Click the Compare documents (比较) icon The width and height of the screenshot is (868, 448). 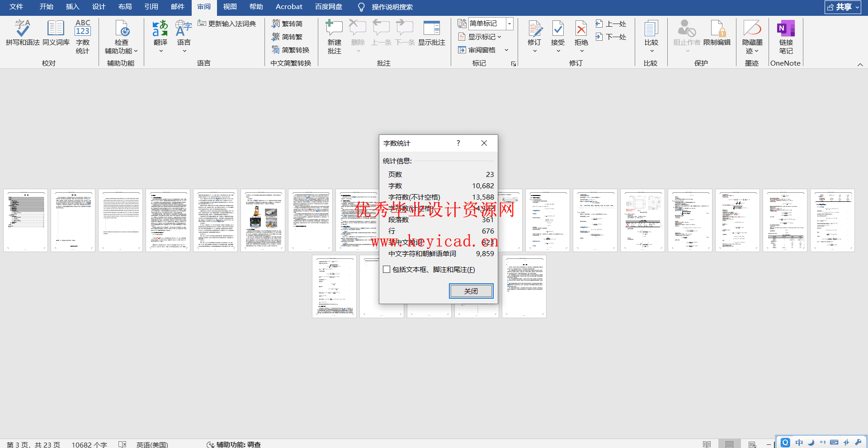tap(651, 29)
